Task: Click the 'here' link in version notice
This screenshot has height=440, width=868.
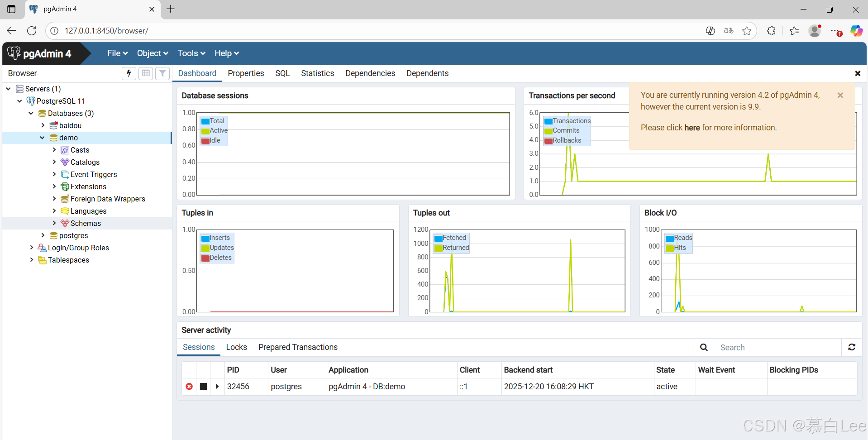Action: pyautogui.click(x=692, y=128)
